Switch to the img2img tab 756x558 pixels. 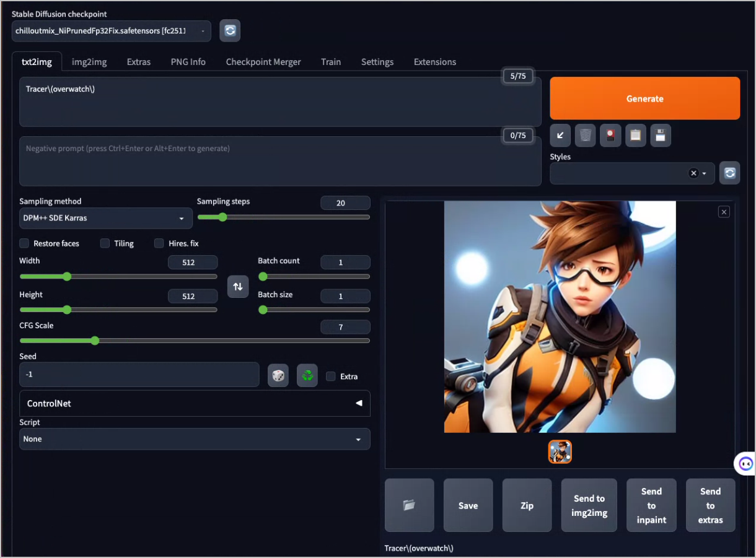pos(89,62)
